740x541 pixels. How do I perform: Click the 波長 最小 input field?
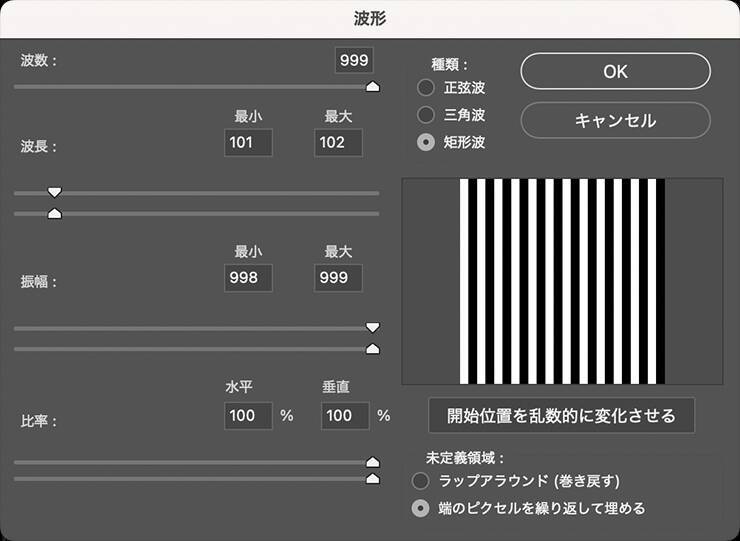249,143
